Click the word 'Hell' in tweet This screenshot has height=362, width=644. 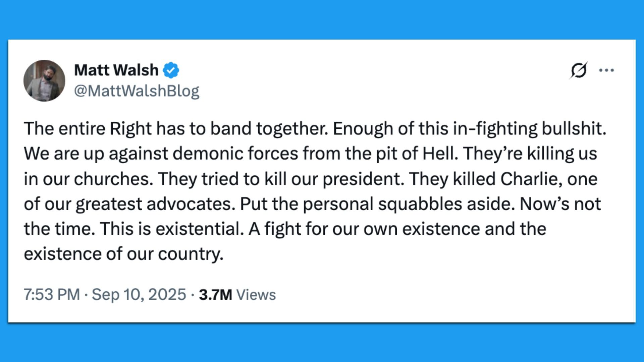tap(440, 154)
